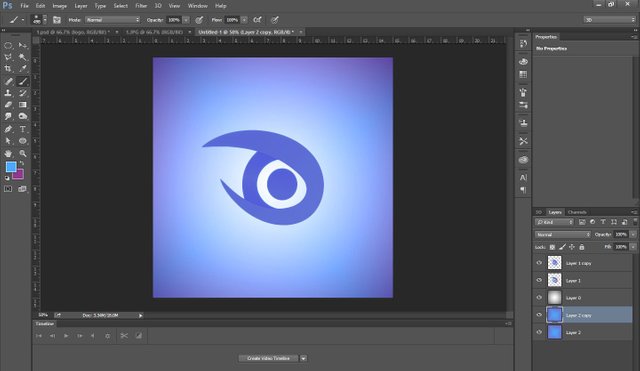Hide the bottom Layer 2 layer
Image resolution: width=640 pixels, height=371 pixels.
point(539,332)
